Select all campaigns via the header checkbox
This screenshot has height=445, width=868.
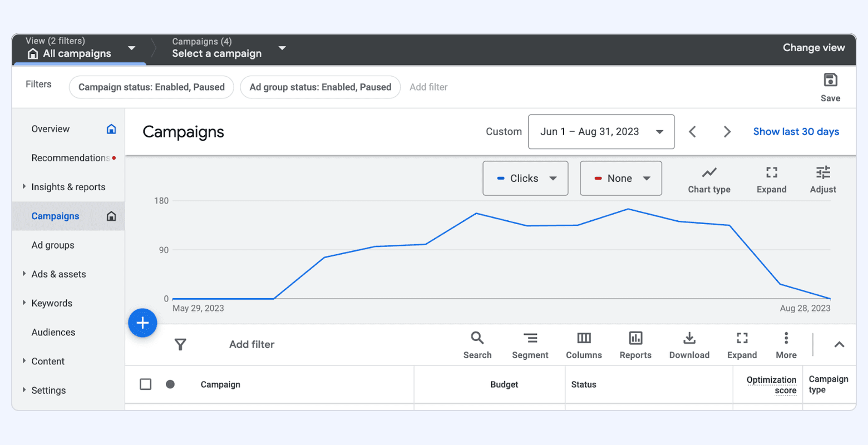pyautogui.click(x=145, y=384)
